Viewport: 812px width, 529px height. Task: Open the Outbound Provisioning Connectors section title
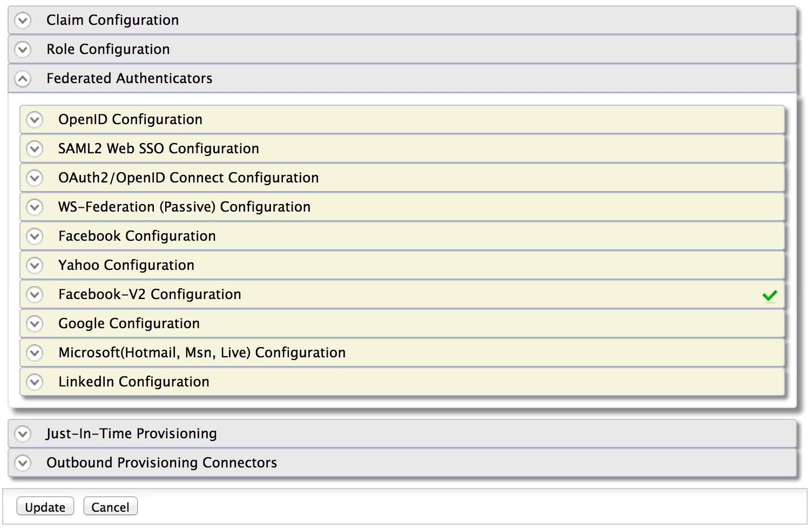(x=161, y=463)
